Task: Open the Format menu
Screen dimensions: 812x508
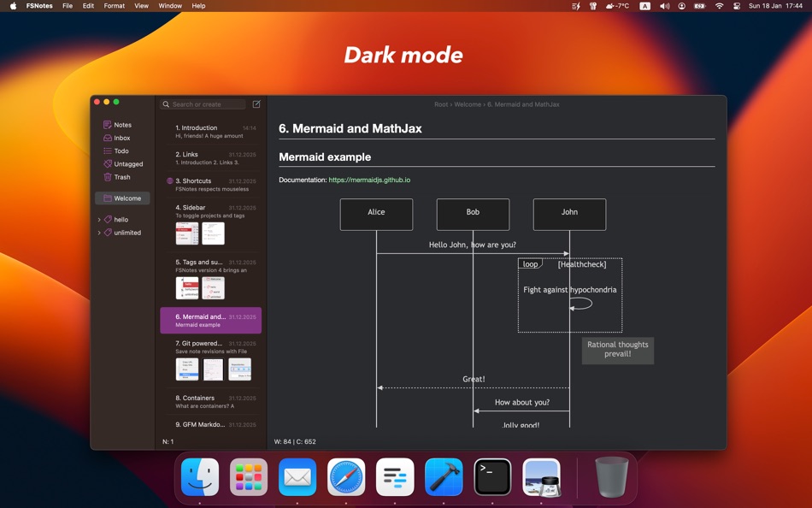Action: (x=114, y=6)
